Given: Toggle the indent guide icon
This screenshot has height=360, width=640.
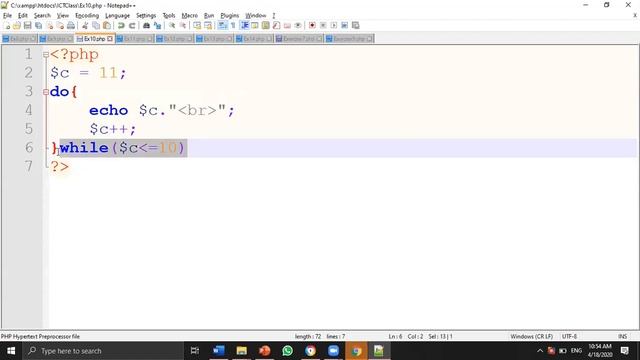Looking at the screenshot, I should click(x=244, y=25).
